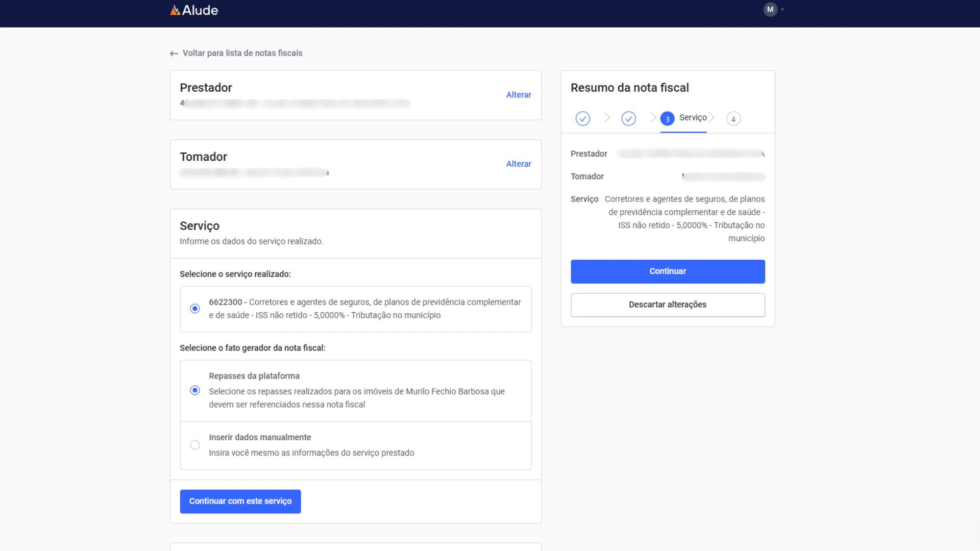The height and width of the screenshot is (551, 980).
Task: Expand the dropdown arrow beside avatar
Action: (782, 10)
